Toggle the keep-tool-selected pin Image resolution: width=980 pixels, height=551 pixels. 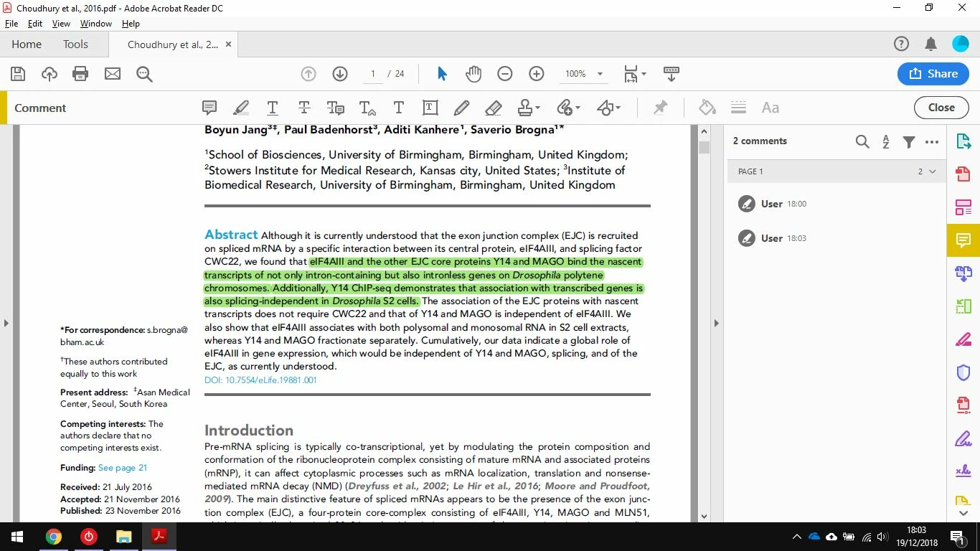[x=660, y=108]
